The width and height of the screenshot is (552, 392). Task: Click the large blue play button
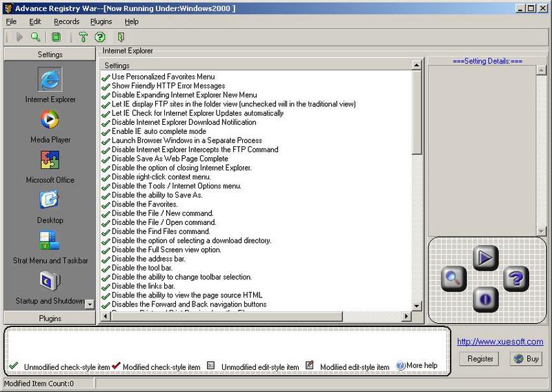coord(486,258)
